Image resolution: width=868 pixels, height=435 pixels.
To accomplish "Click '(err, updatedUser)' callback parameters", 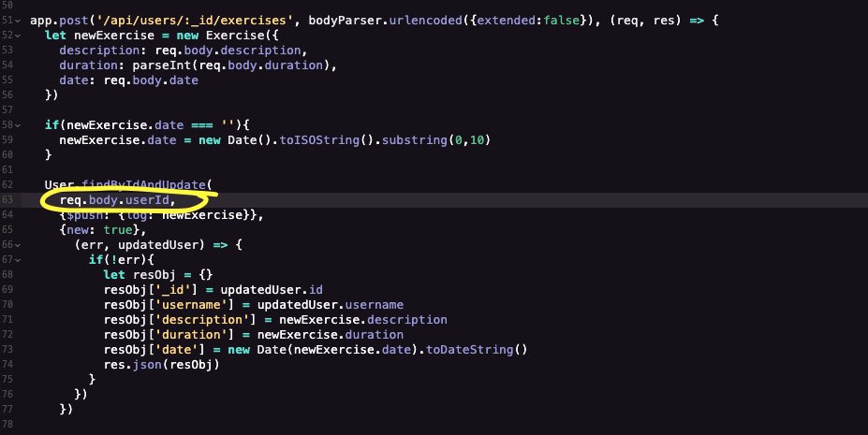I will (140, 244).
